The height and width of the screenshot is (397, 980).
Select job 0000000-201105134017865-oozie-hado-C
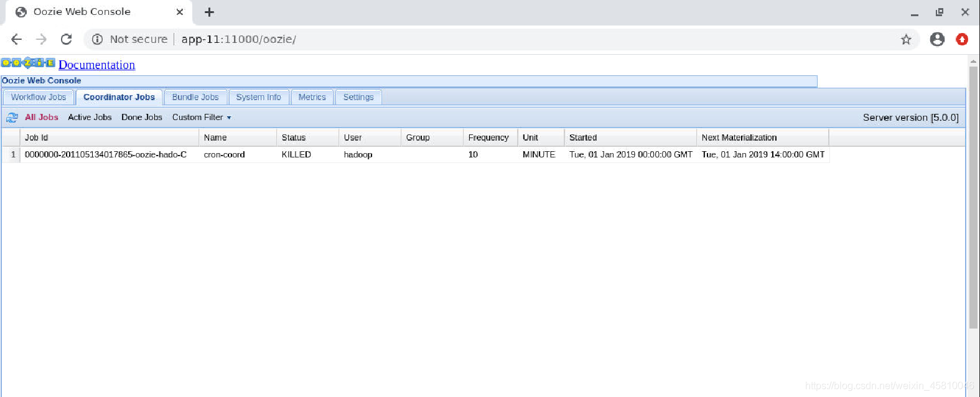click(x=106, y=154)
